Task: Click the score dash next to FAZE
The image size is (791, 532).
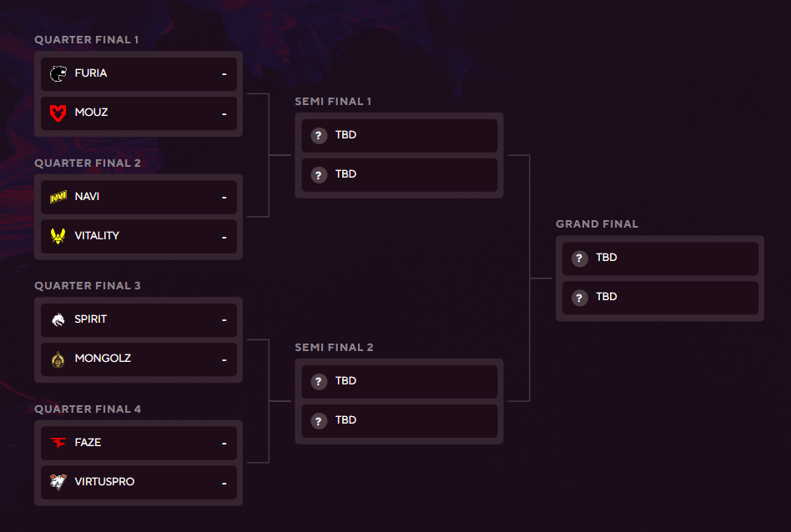Action: pyautogui.click(x=224, y=444)
